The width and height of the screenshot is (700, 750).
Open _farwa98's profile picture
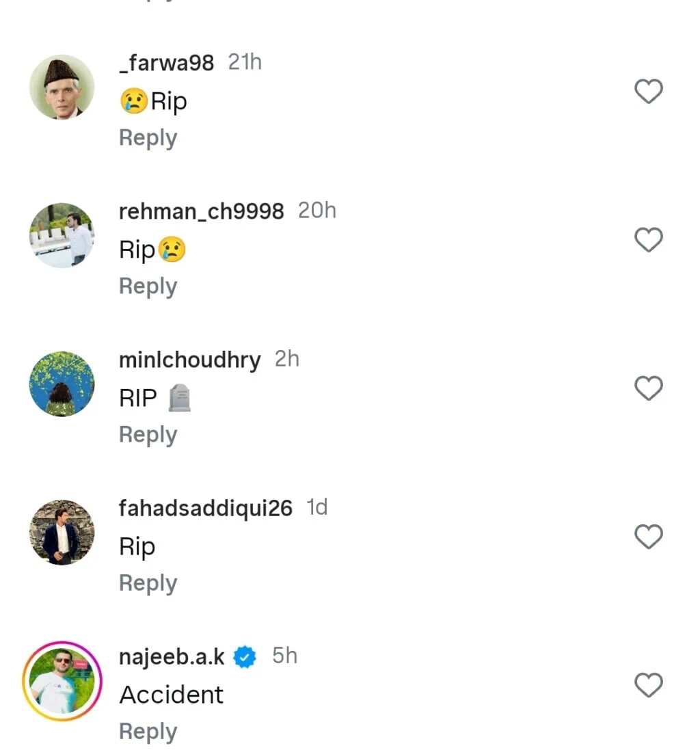click(x=62, y=87)
